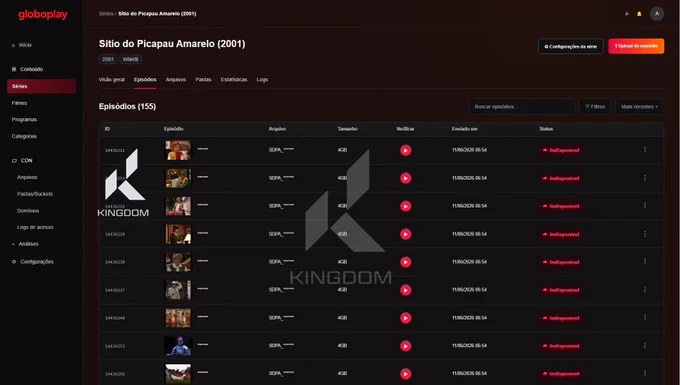Open the Arquivos tab

tap(176, 80)
